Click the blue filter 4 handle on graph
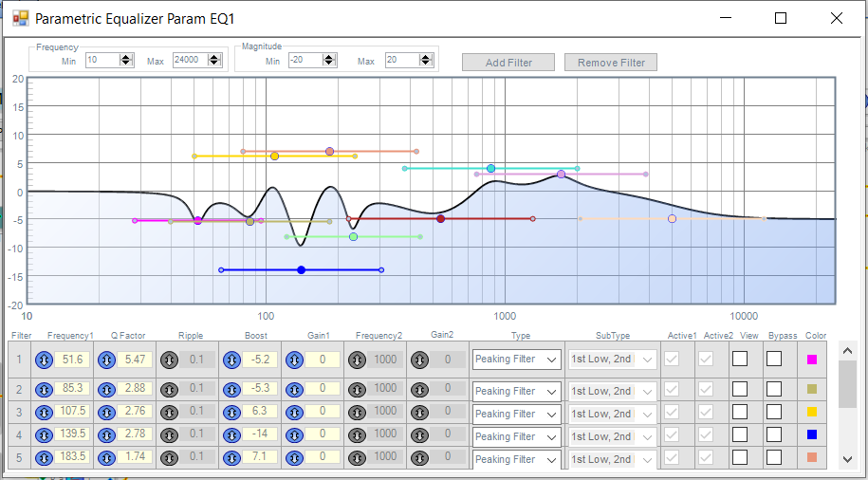The height and width of the screenshot is (480, 868). (301, 270)
